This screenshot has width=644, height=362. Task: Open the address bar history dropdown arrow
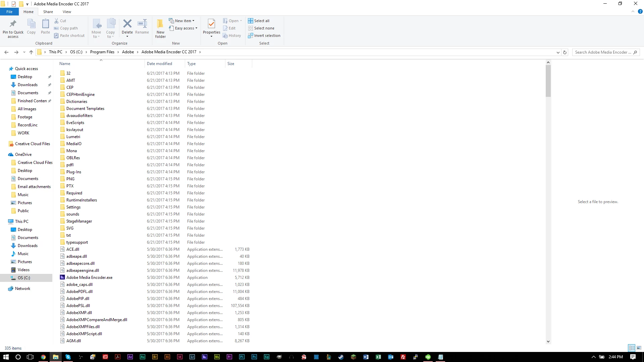[x=558, y=52]
